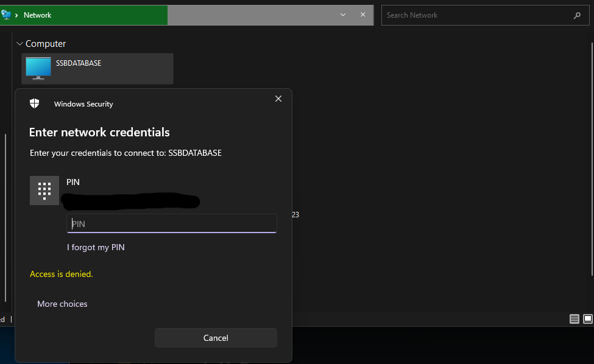This screenshot has height=364, width=594.
Task: Click the SSBDATABASE computer monitor icon
Action: 38,68
